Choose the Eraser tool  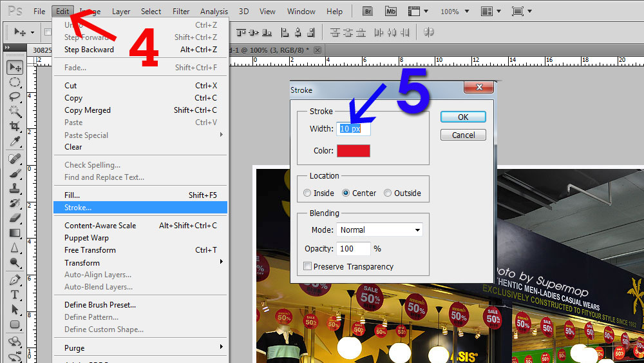point(15,218)
